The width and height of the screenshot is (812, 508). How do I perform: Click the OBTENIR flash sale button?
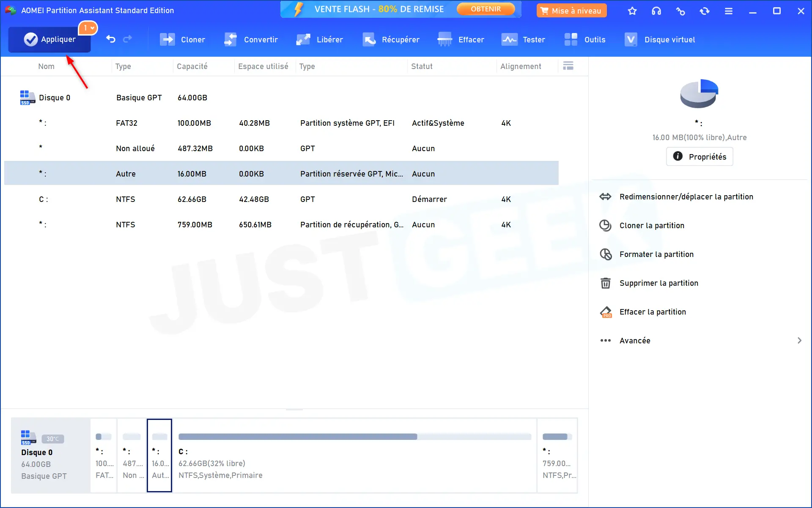[x=486, y=9]
